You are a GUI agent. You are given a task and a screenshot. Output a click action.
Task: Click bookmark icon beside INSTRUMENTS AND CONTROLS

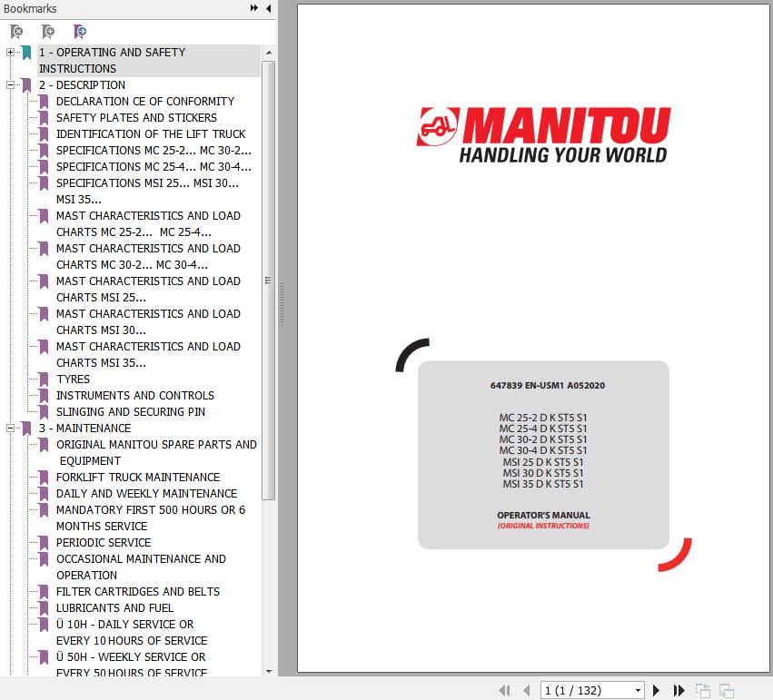(44, 396)
